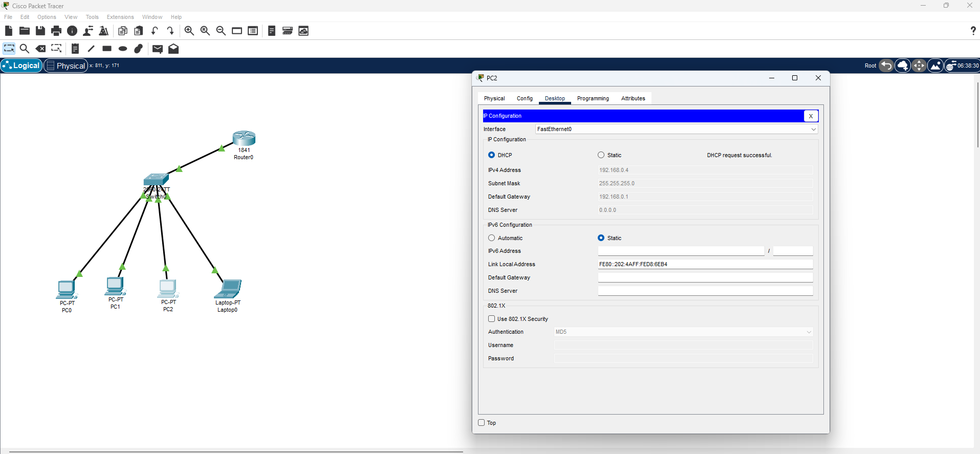Switch to PC2 Programming tab

pos(593,98)
